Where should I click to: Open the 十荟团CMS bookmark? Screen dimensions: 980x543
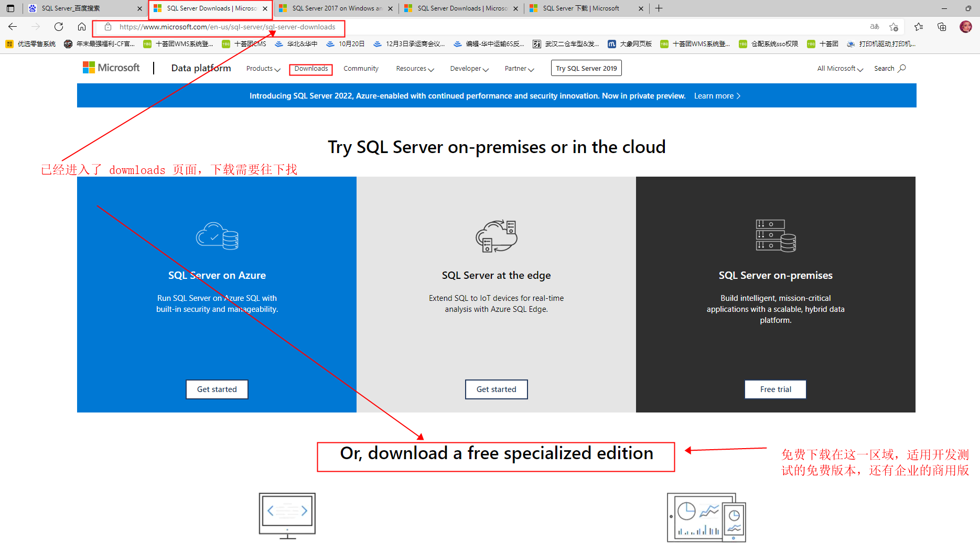244,44
